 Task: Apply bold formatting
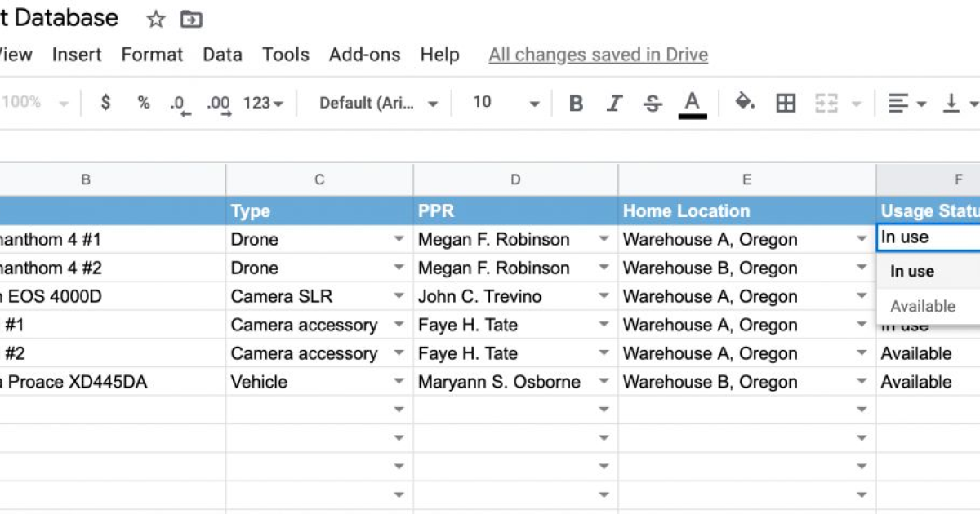576,103
